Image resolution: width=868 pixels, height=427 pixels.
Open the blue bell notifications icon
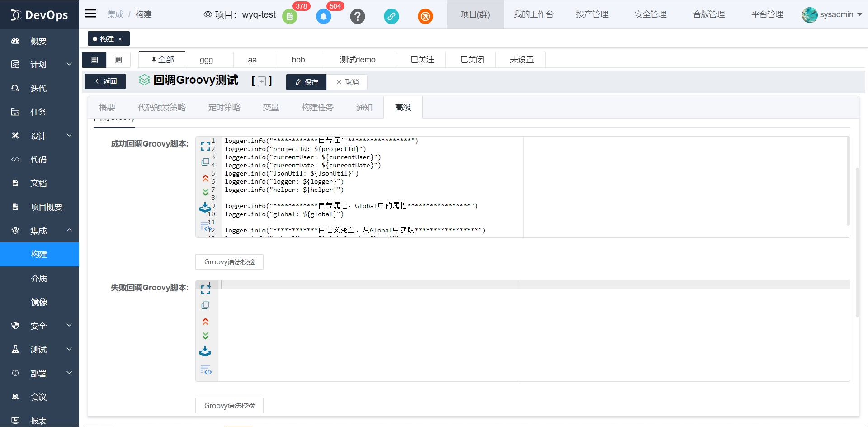coord(323,17)
